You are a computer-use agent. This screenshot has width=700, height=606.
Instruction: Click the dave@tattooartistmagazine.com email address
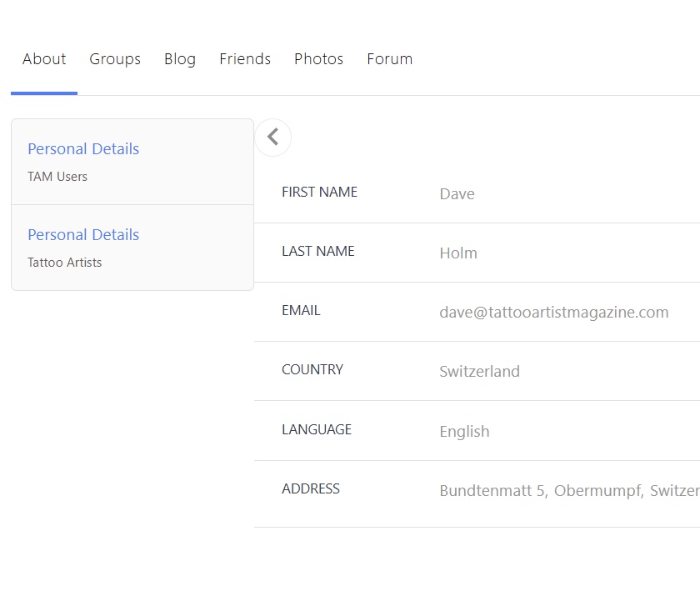point(553,313)
